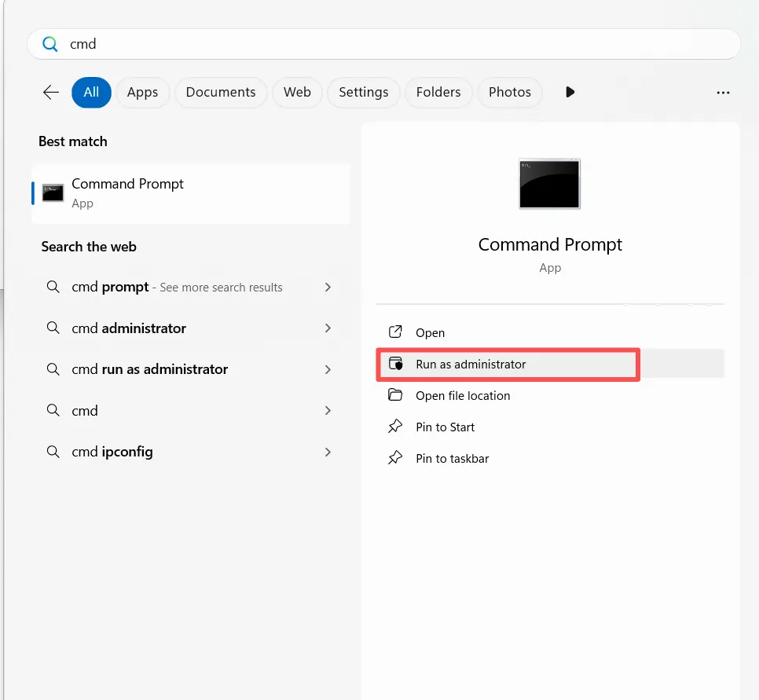Open the Settings filter tab
The width and height of the screenshot is (759, 700).
pos(363,92)
